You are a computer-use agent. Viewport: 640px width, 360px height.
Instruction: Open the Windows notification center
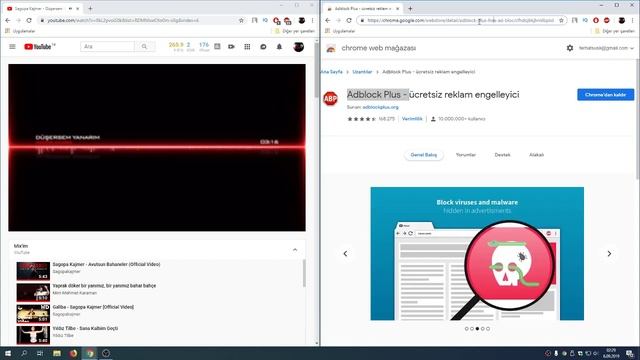[630, 353]
